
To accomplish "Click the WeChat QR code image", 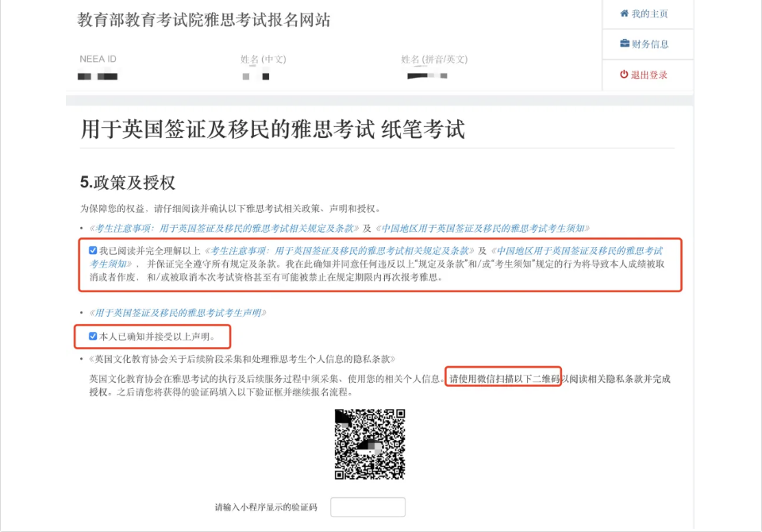I will [370, 444].
